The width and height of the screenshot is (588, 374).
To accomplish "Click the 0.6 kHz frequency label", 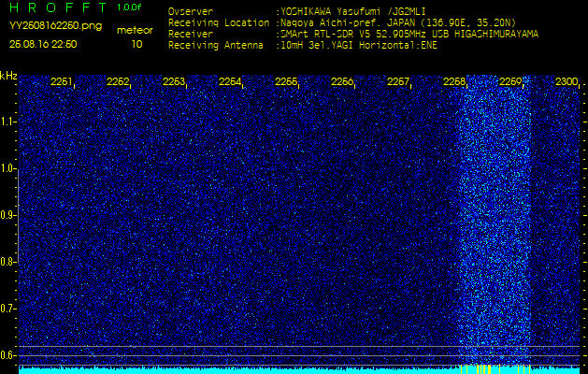I will tap(7, 355).
